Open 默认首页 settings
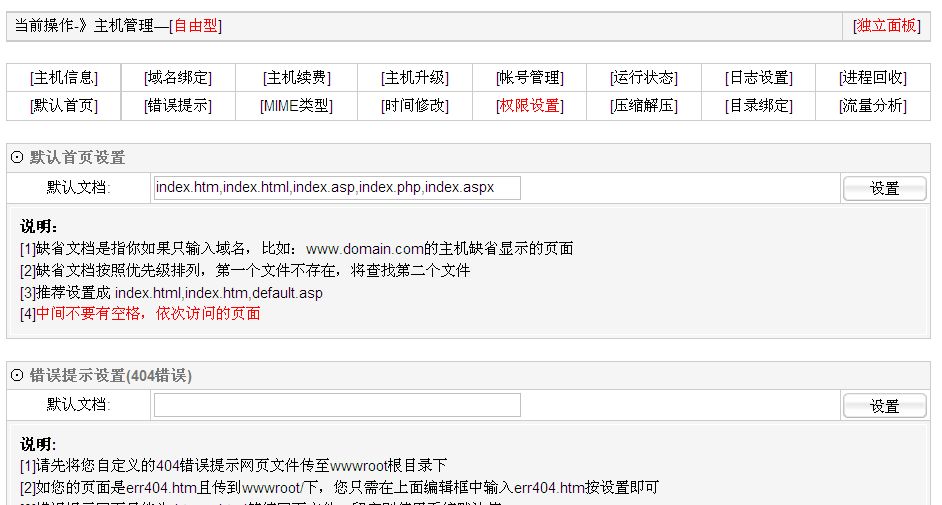The height and width of the screenshot is (505, 942). (63, 106)
